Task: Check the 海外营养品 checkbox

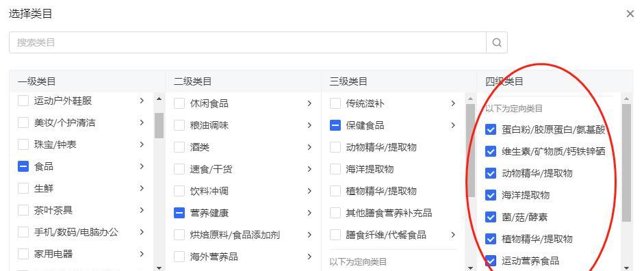Action: pos(179,257)
